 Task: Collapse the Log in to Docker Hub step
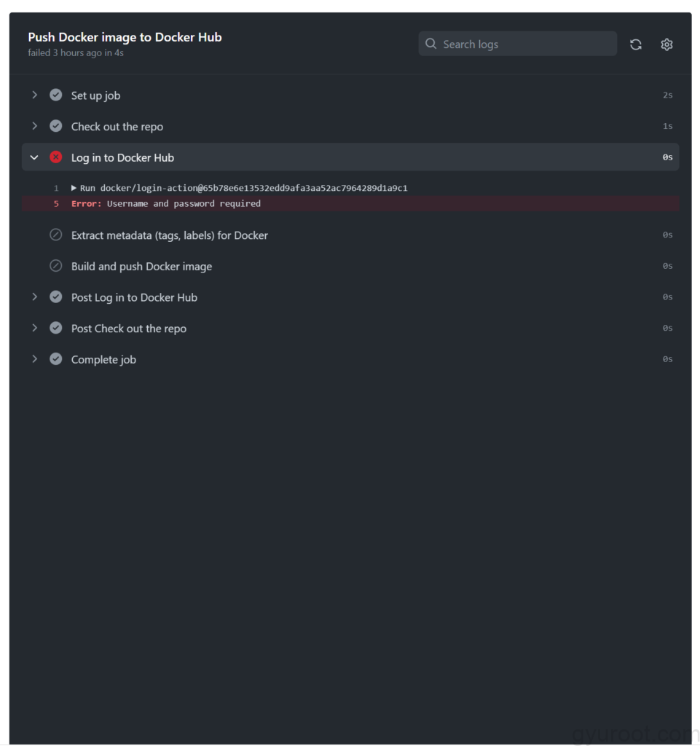[34, 157]
